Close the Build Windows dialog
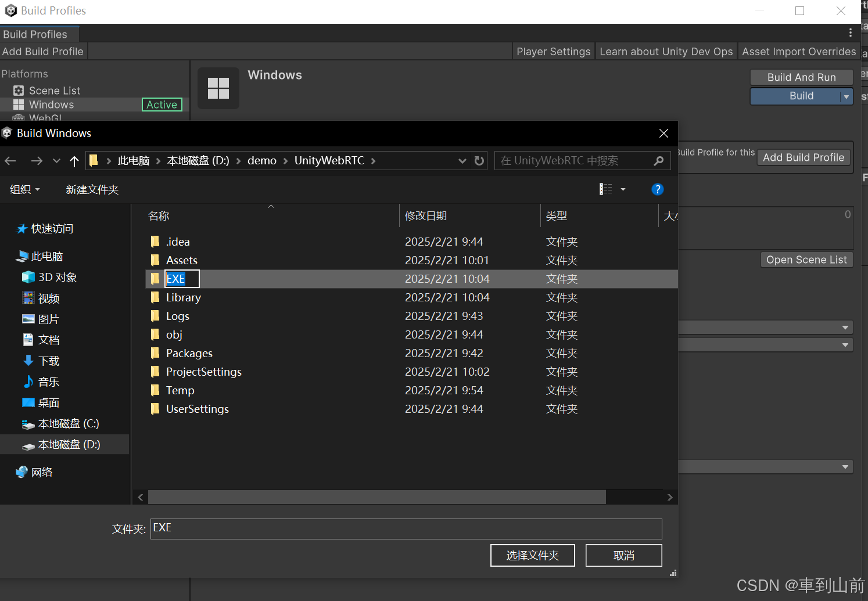Screen dimensions: 868x601 663,133
